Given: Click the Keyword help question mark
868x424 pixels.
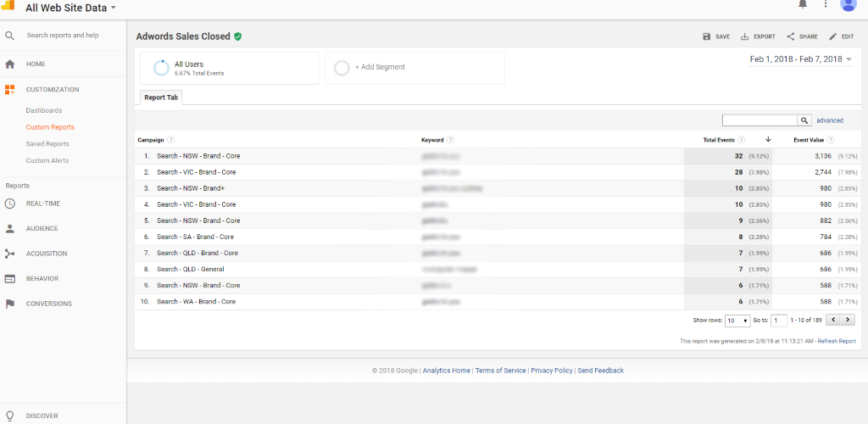Looking at the screenshot, I should pyautogui.click(x=451, y=140).
